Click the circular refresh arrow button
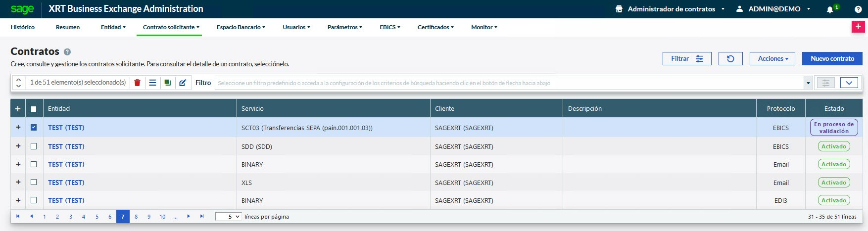Viewport: 868px width, 231px height. pos(730,58)
